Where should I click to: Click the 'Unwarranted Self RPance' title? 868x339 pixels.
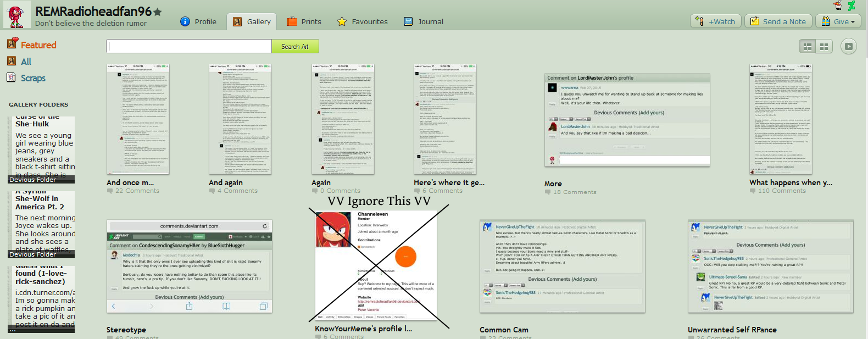[732, 330]
